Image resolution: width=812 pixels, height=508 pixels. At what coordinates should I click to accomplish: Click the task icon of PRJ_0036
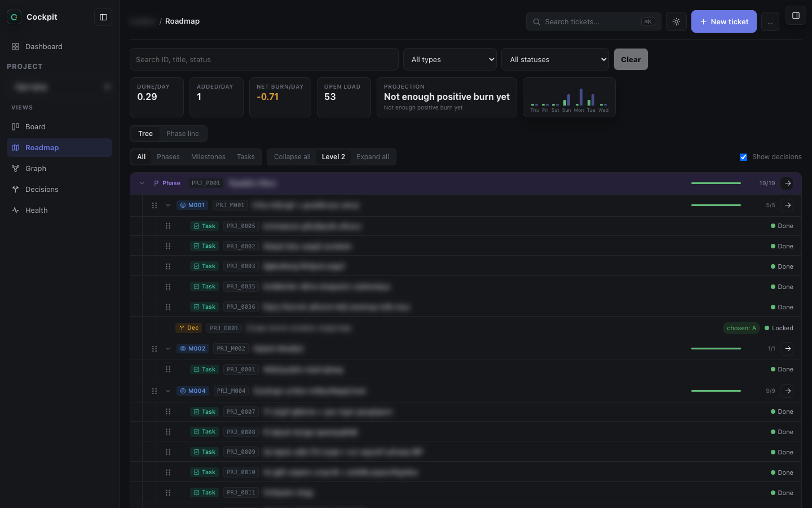click(x=196, y=307)
